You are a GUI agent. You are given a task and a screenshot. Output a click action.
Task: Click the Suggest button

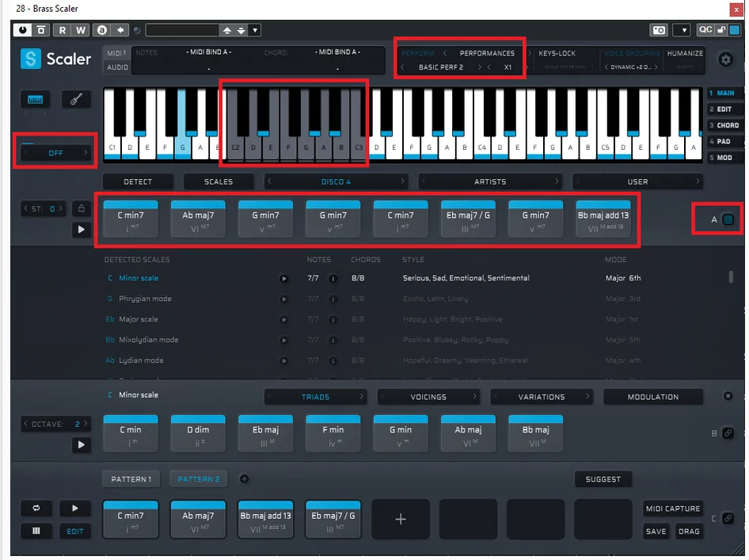click(x=603, y=478)
